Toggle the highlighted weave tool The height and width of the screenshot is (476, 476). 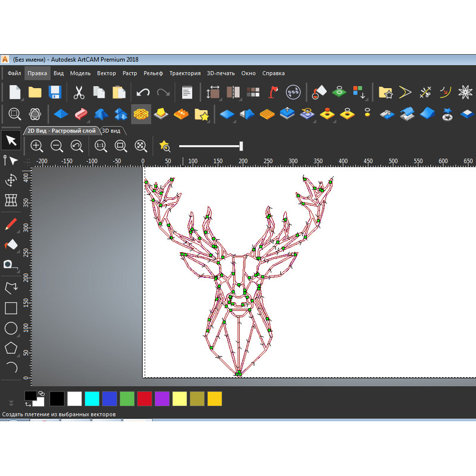tap(141, 113)
